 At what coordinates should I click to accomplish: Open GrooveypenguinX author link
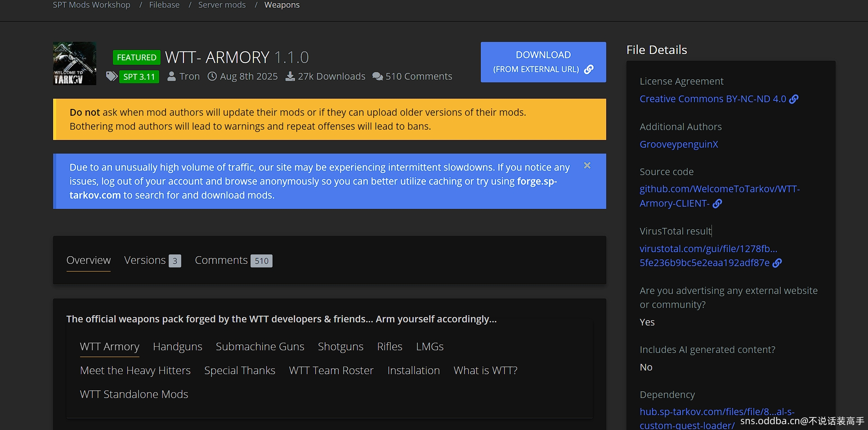(x=679, y=145)
